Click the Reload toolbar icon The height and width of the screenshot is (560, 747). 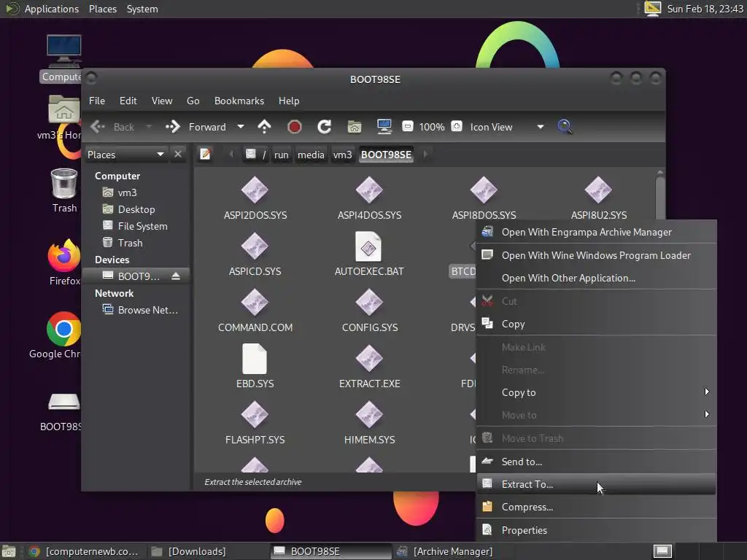tap(325, 127)
